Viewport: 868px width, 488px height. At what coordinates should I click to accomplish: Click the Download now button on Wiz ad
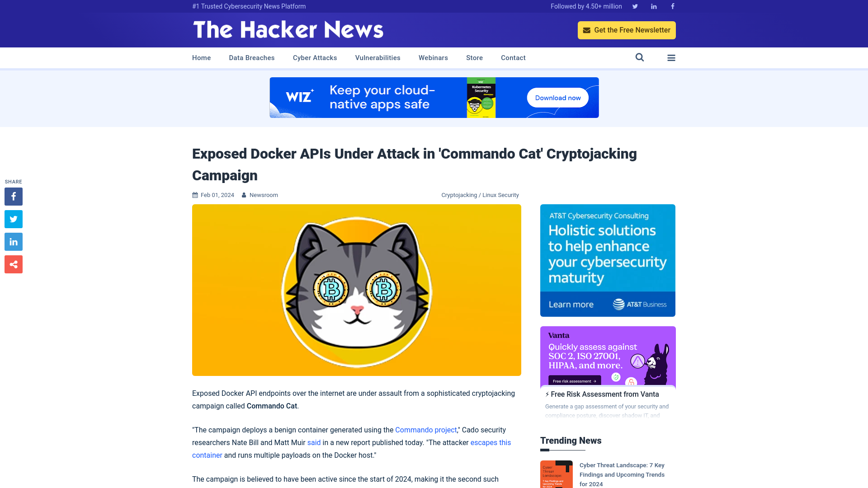(x=558, y=97)
